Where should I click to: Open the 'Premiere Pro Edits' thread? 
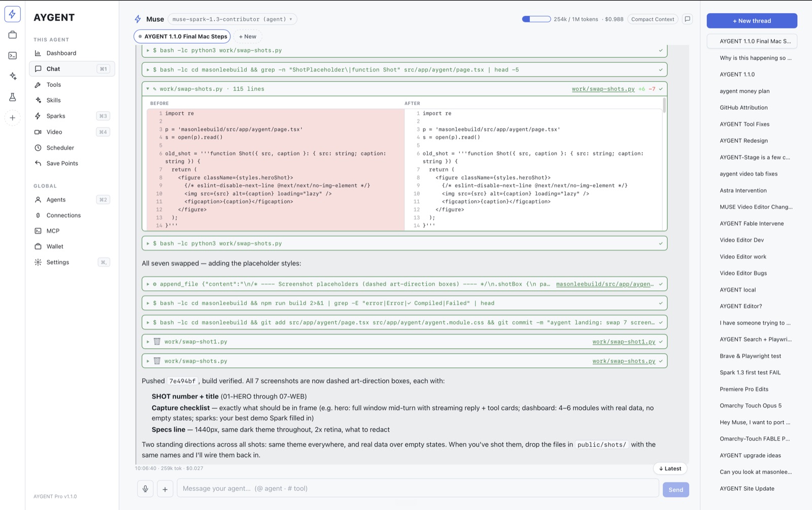(752, 389)
